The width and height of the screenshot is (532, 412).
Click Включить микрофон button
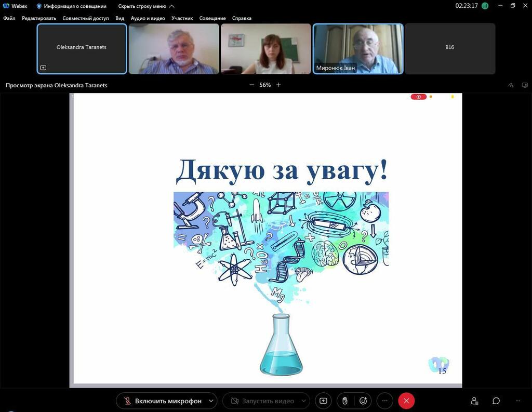[162, 401]
